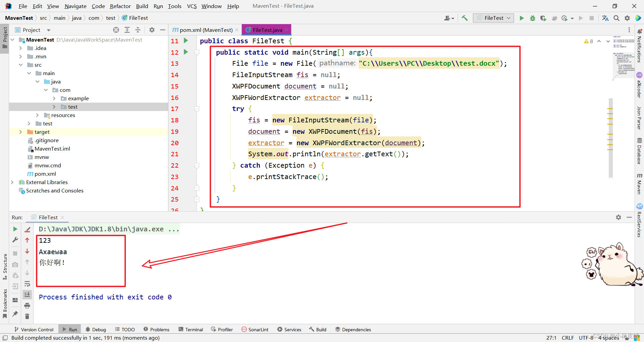The image size is (644, 342).
Task: Click the locate-in-project target icon
Action: (116, 30)
